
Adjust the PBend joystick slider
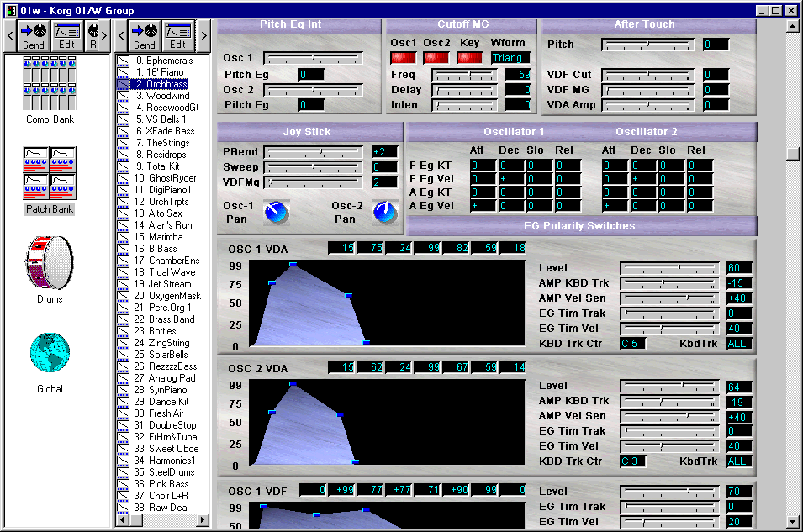[x=314, y=153]
